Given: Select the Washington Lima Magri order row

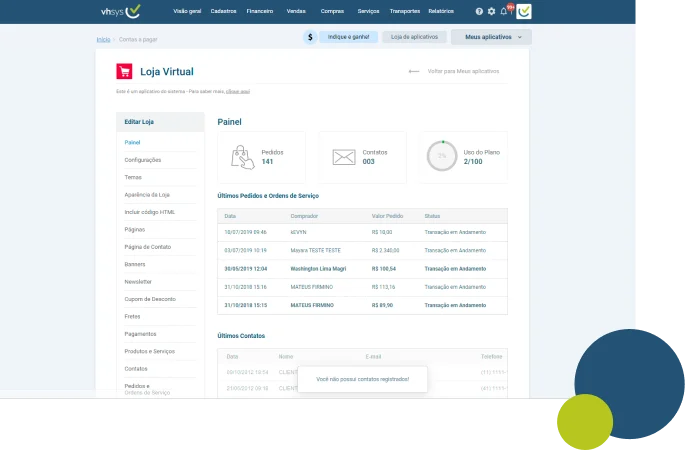Looking at the screenshot, I should click(363, 269).
